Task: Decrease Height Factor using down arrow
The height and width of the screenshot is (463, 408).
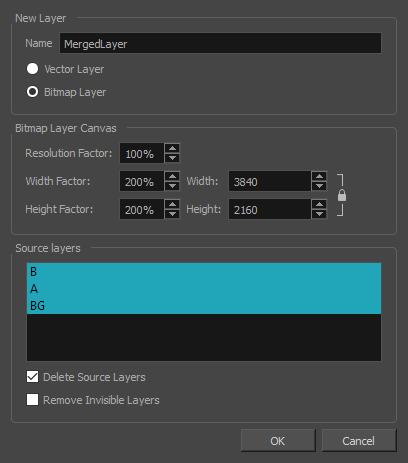Action: click(172, 214)
